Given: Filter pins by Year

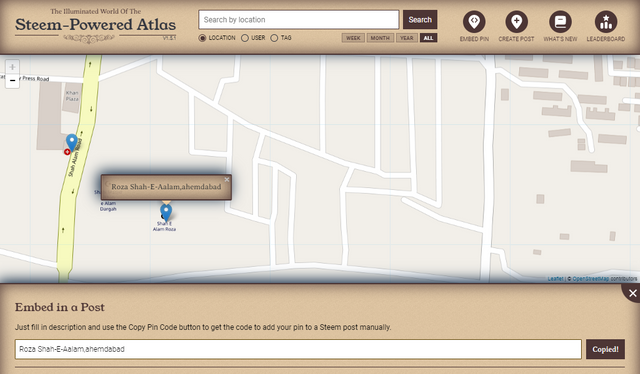Looking at the screenshot, I should pyautogui.click(x=407, y=38).
